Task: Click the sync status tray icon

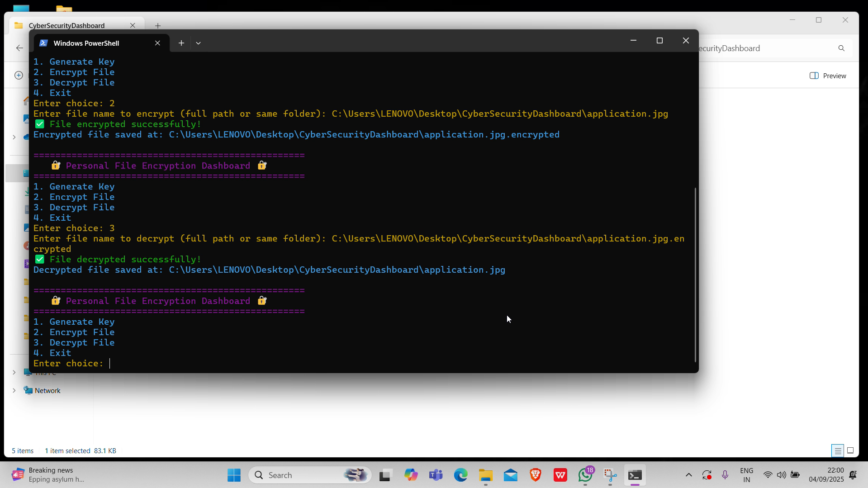Action: (707, 475)
